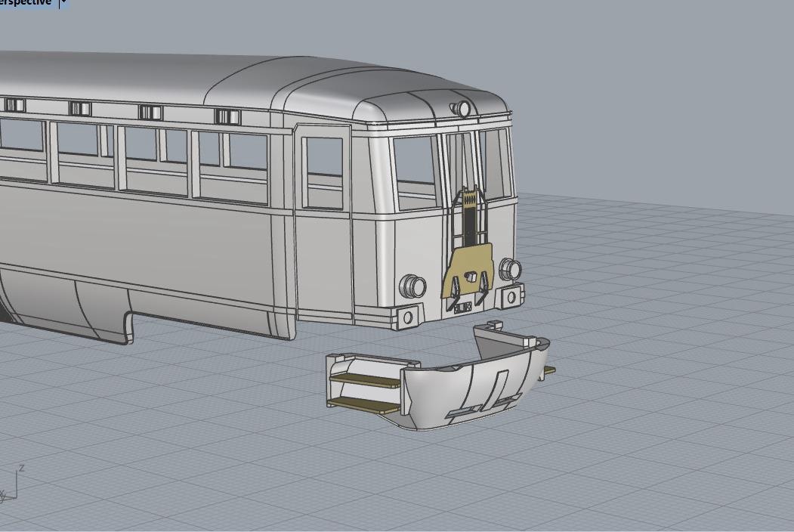
Task: Select the lower right front headlamp
Action: [510, 269]
